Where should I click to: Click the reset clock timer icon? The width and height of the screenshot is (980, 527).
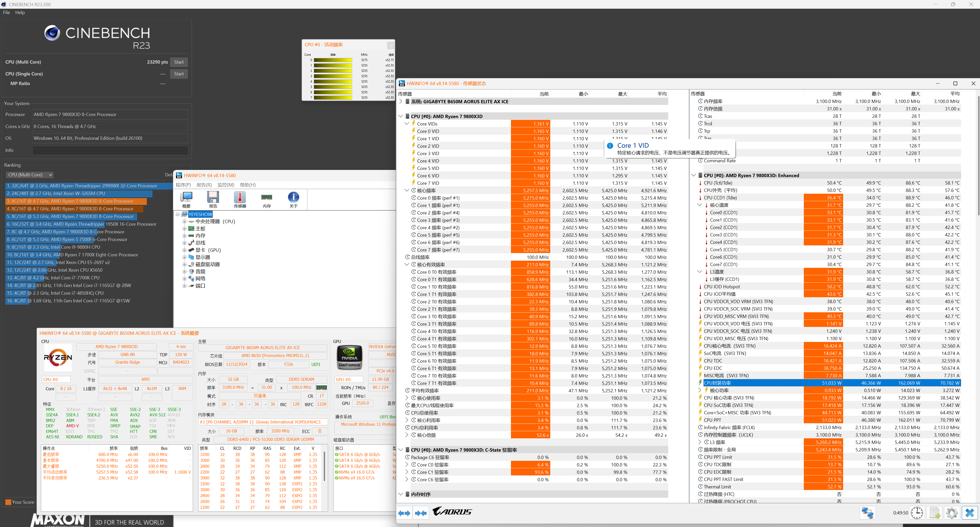tap(917, 513)
